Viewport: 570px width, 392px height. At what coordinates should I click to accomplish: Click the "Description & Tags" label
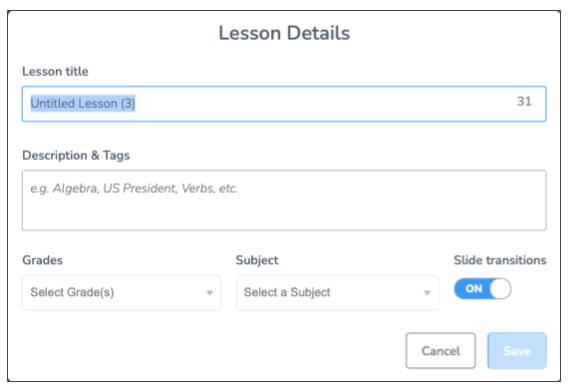76,155
